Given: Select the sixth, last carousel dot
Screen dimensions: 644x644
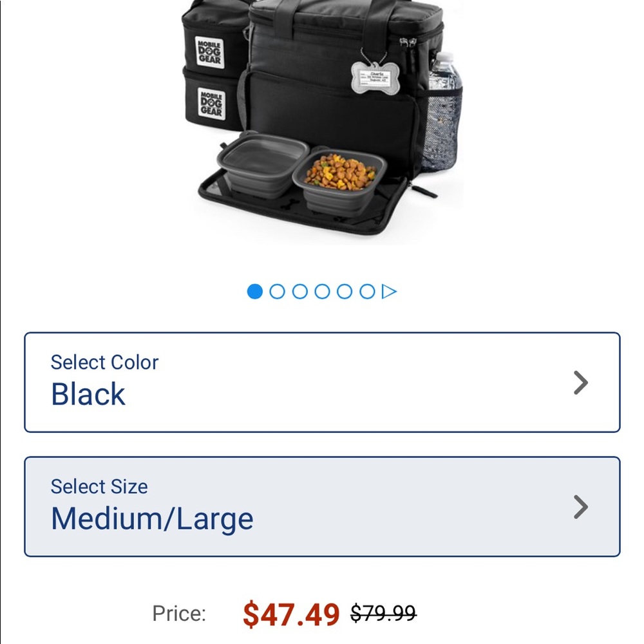Looking at the screenshot, I should [x=367, y=292].
